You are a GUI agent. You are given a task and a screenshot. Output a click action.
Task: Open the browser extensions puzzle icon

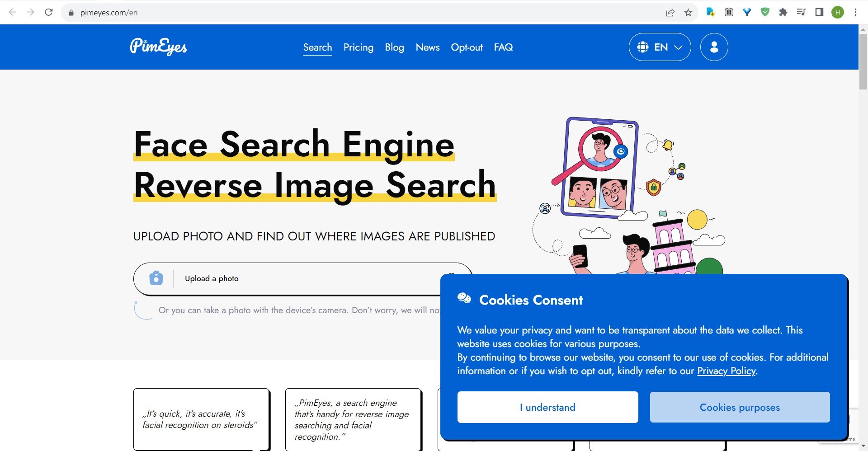coord(783,12)
